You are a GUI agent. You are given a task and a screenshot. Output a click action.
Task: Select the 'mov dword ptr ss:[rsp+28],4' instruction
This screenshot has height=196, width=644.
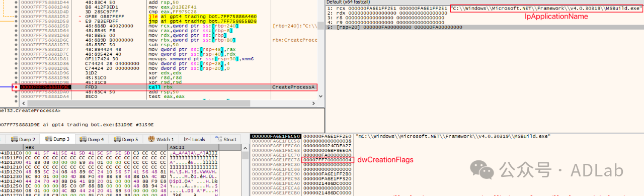(189, 63)
